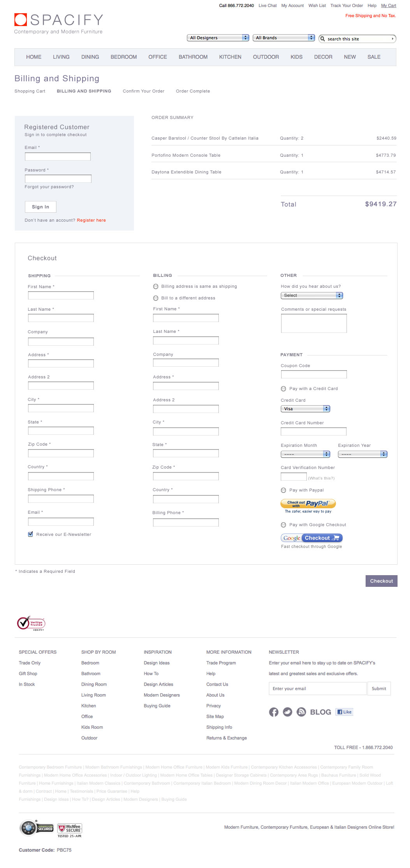Open the Twitter bird icon link
Image resolution: width=410 pixels, height=868 pixels.
tap(287, 712)
